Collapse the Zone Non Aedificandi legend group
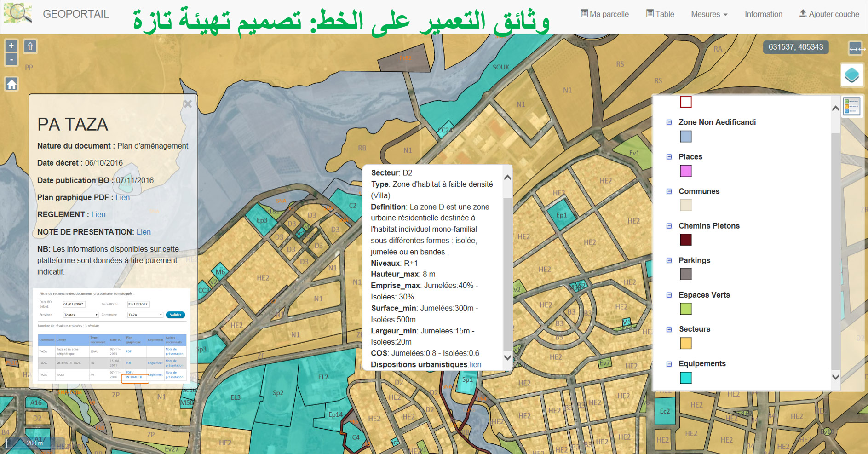 669,122
